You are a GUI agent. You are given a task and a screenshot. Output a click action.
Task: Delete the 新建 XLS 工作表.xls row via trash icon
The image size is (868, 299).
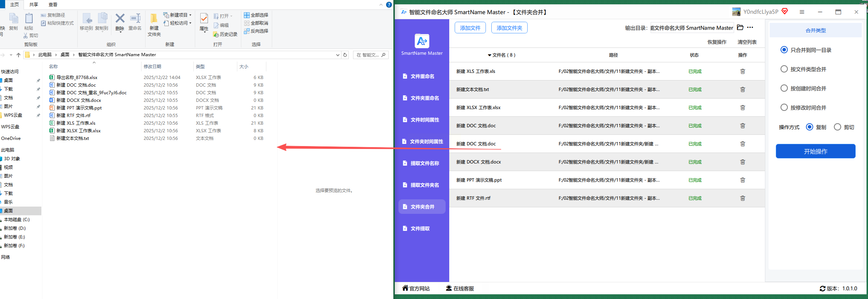[x=742, y=71]
